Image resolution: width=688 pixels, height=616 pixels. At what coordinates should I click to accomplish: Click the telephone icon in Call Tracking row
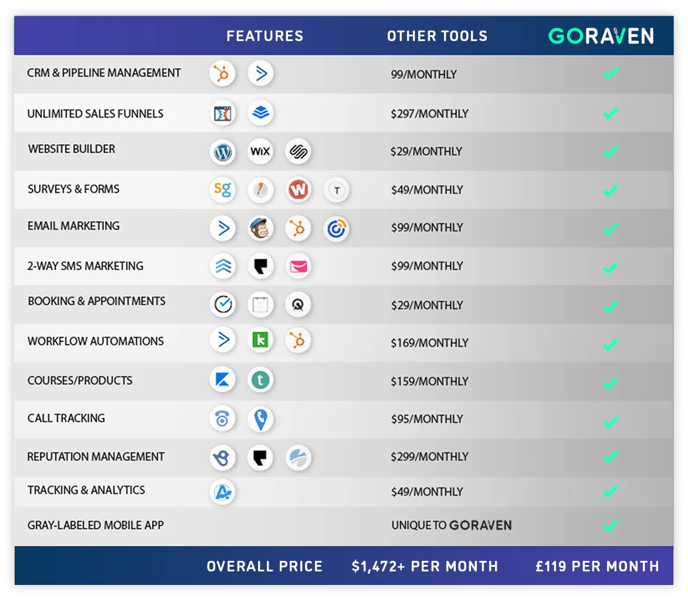[222, 418]
